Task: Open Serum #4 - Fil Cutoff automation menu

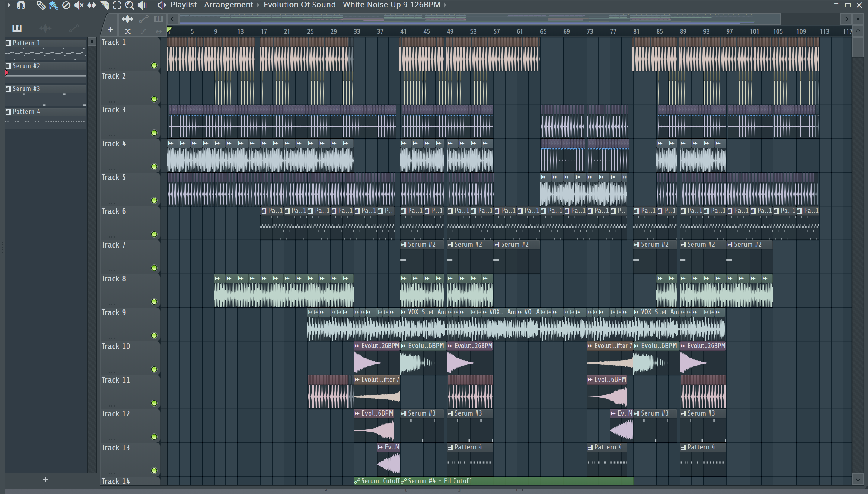Action: [x=404, y=481]
